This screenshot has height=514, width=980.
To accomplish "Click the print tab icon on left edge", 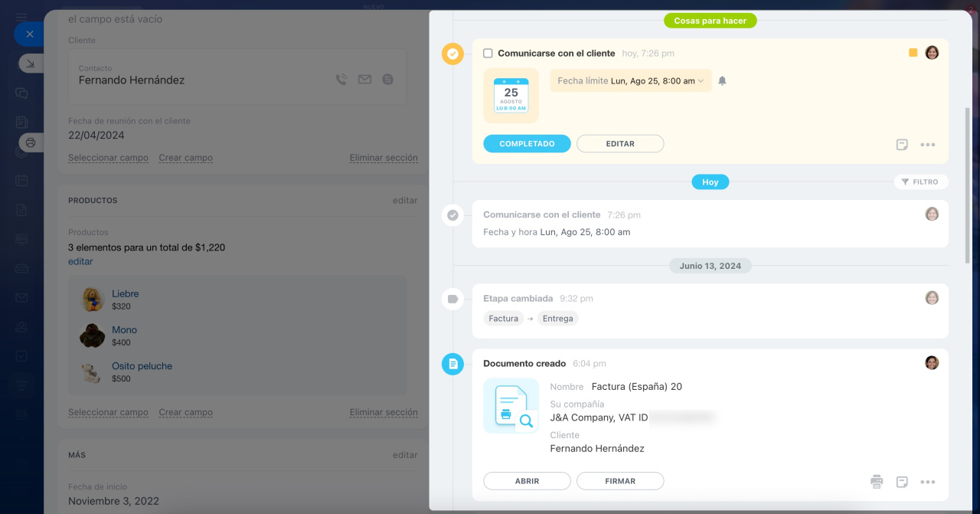I will point(31,142).
